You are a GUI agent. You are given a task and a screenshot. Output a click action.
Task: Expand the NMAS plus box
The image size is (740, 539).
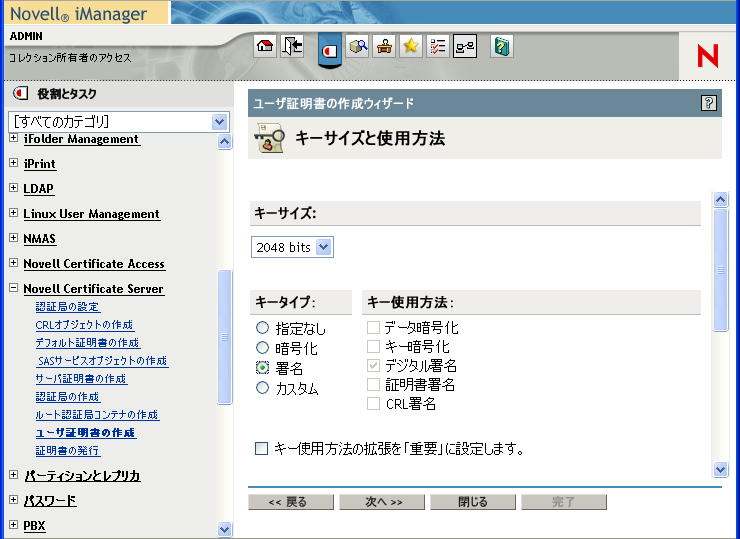[x=14, y=238]
